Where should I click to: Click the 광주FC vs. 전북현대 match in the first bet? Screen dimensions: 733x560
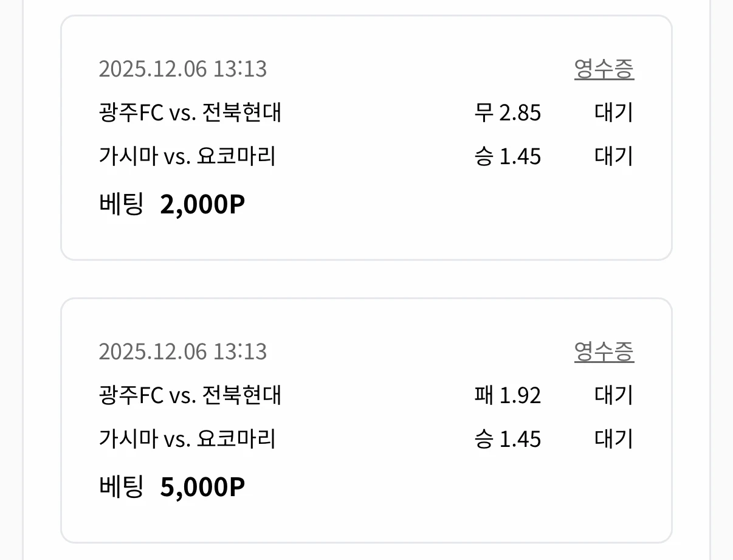pos(190,113)
